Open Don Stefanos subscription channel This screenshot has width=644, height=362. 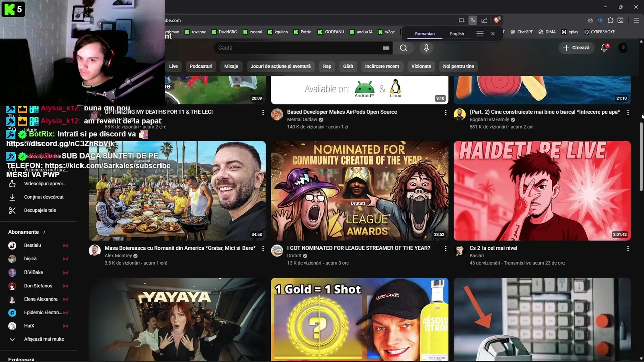click(x=39, y=286)
